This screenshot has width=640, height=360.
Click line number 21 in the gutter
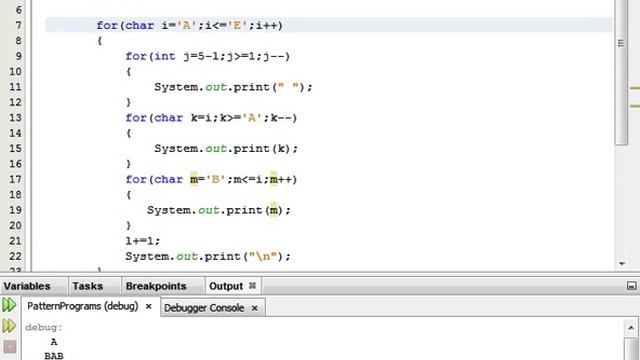(15, 241)
